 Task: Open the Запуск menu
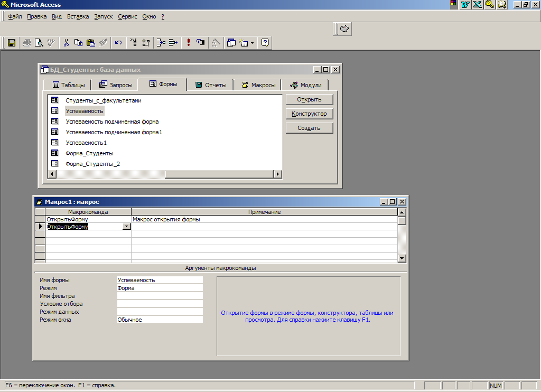point(104,16)
